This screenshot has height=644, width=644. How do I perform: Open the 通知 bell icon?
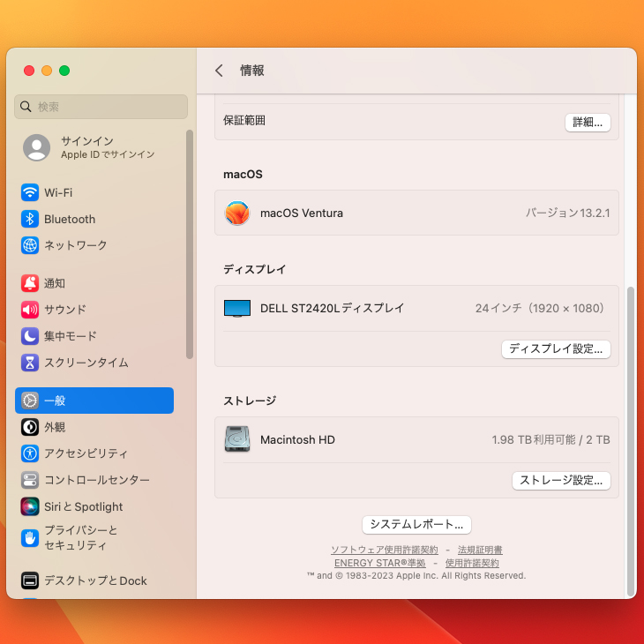[x=30, y=283]
